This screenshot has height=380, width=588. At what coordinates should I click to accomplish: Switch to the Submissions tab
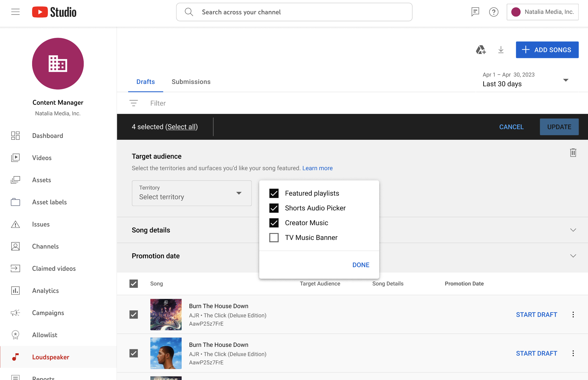pyautogui.click(x=191, y=82)
